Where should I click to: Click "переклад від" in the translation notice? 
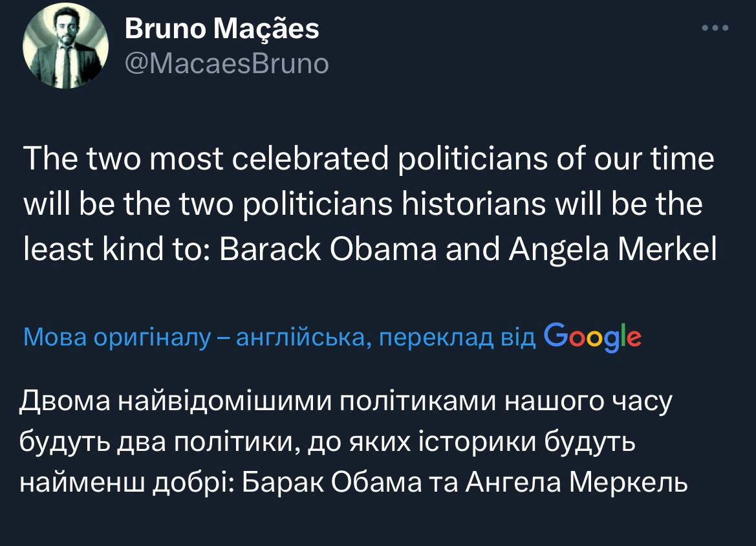point(457,337)
